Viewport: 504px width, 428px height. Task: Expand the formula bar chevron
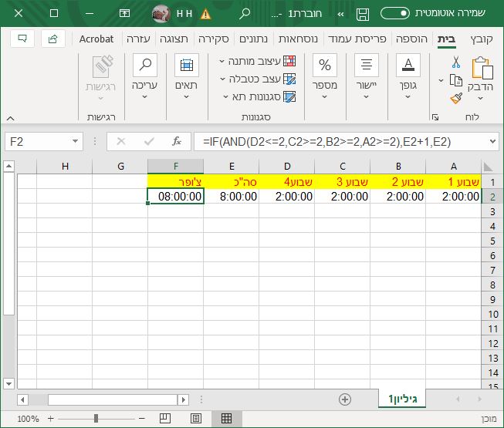pyautogui.click(x=492, y=142)
